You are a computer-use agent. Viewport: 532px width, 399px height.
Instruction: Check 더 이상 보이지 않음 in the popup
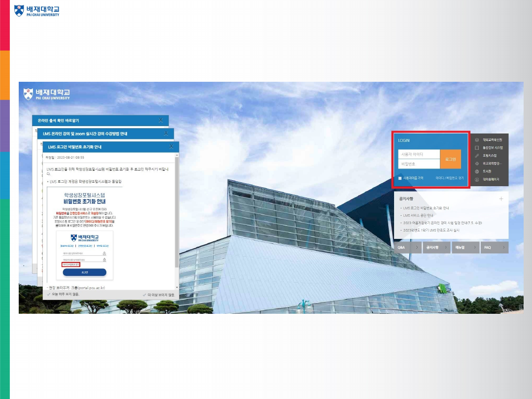pos(144,295)
